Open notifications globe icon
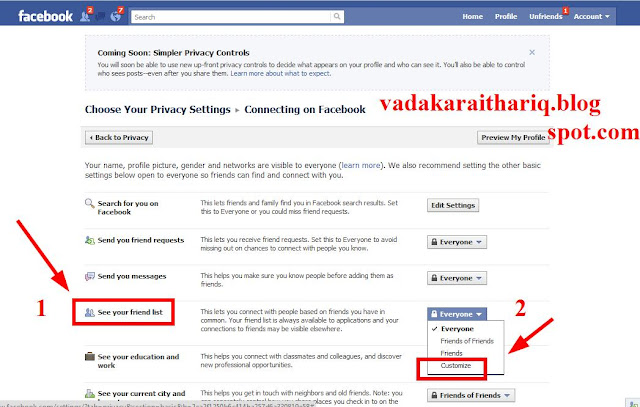The width and height of the screenshot is (640, 407). point(116,16)
